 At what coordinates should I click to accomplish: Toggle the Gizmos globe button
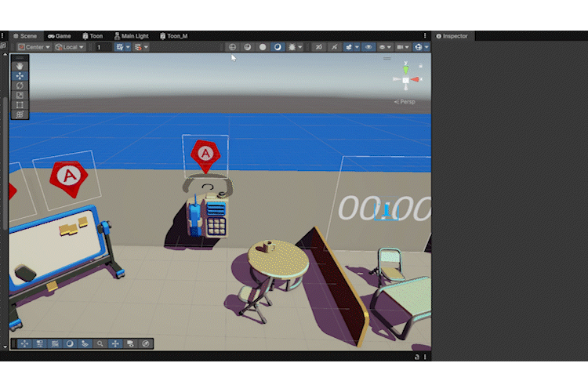point(418,47)
